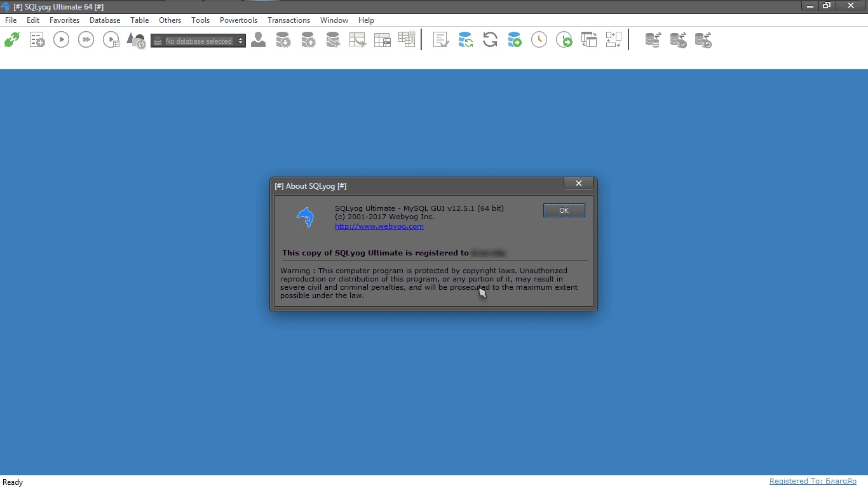Click the table grid with sparkle icon

[x=407, y=39]
